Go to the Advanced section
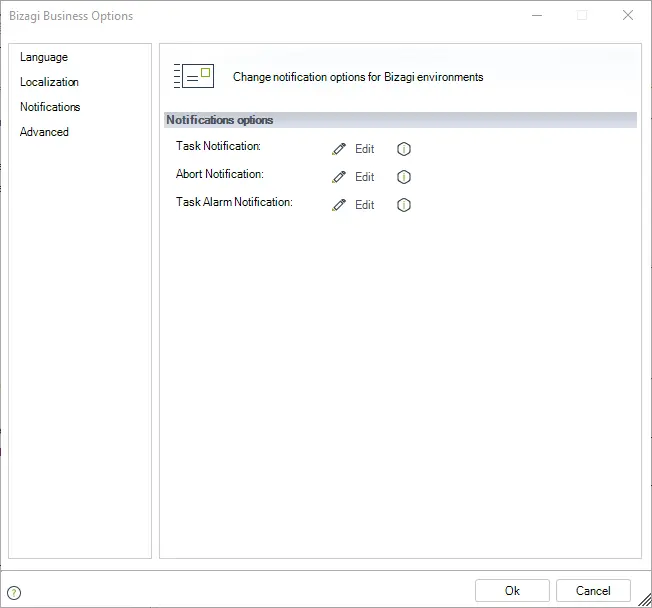Screen dimensions: 652x608 [44, 132]
